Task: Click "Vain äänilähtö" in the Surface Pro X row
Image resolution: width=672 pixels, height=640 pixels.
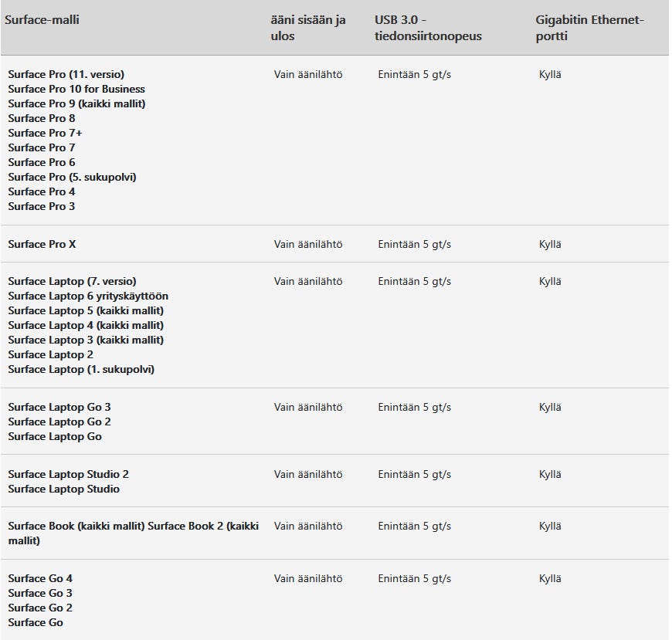Action: [x=308, y=244]
